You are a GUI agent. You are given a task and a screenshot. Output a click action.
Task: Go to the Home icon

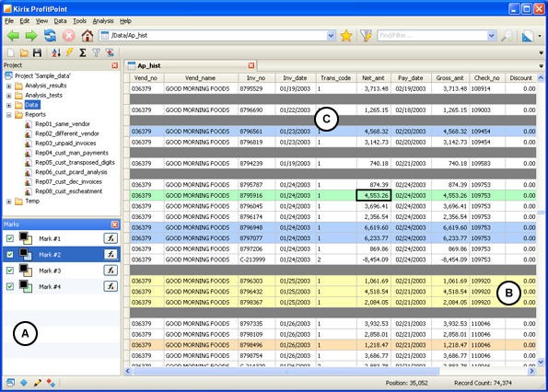pyautogui.click(x=87, y=35)
